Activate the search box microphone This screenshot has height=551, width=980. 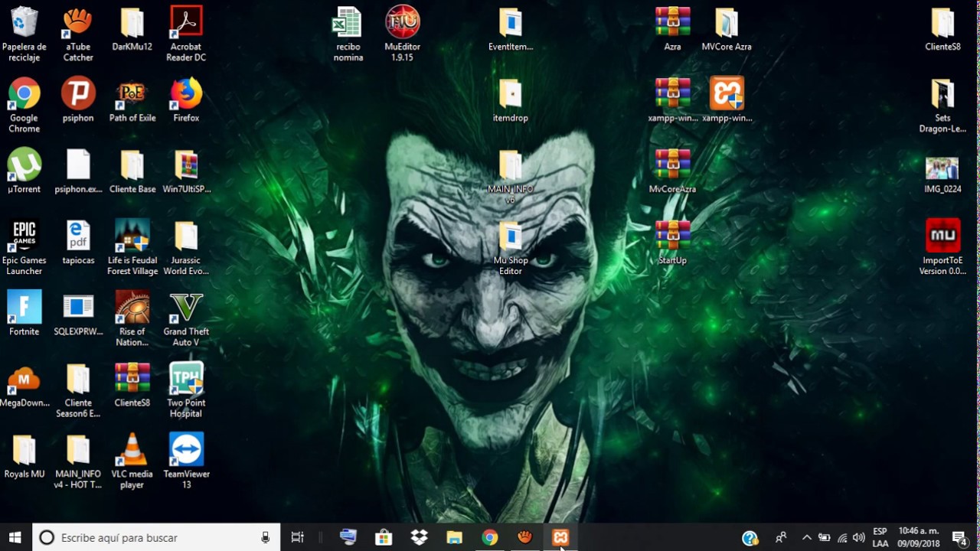(x=266, y=538)
